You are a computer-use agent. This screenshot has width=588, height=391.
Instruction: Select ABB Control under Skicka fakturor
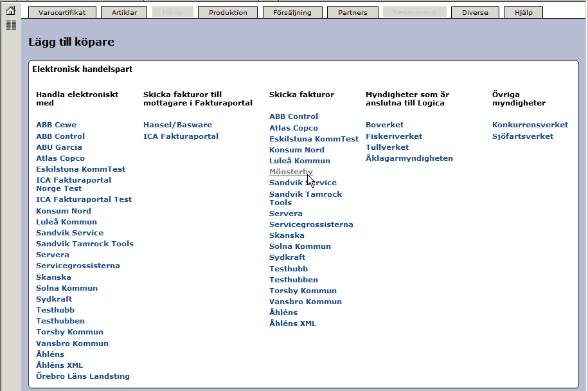294,116
